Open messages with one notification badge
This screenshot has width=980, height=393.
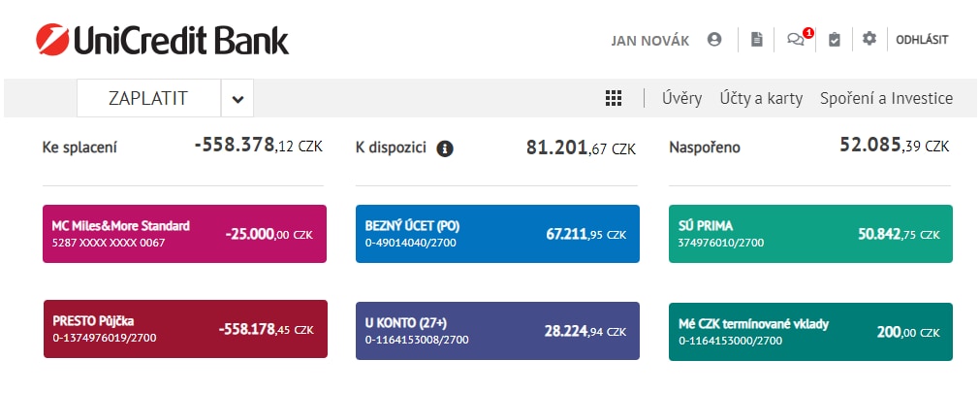coord(796,40)
